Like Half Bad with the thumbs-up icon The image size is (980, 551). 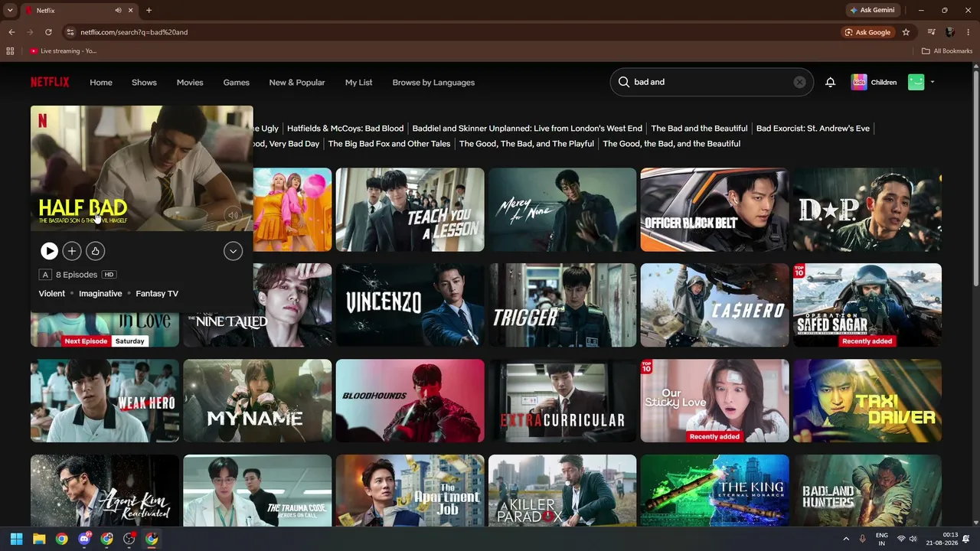(x=95, y=250)
